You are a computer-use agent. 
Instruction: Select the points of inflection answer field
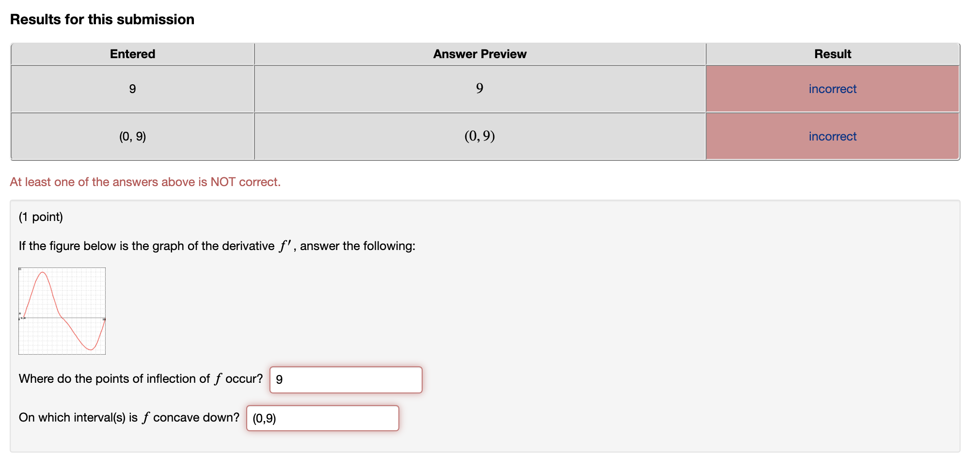click(346, 380)
